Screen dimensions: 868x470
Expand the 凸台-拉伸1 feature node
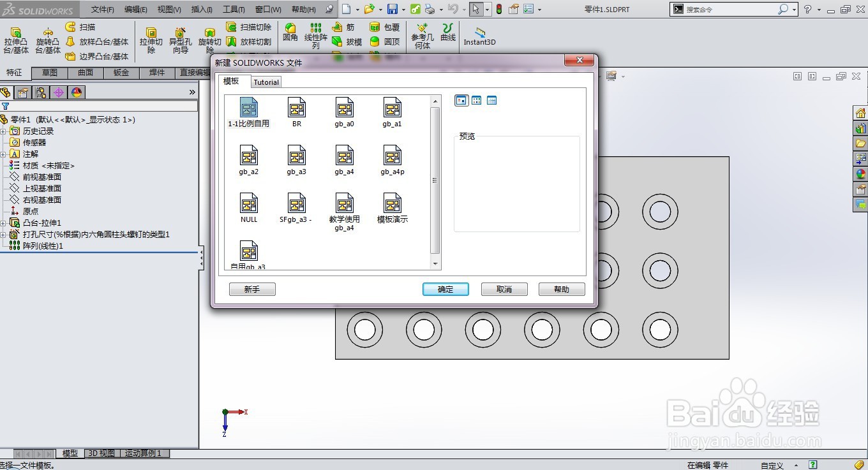[x=3, y=223]
